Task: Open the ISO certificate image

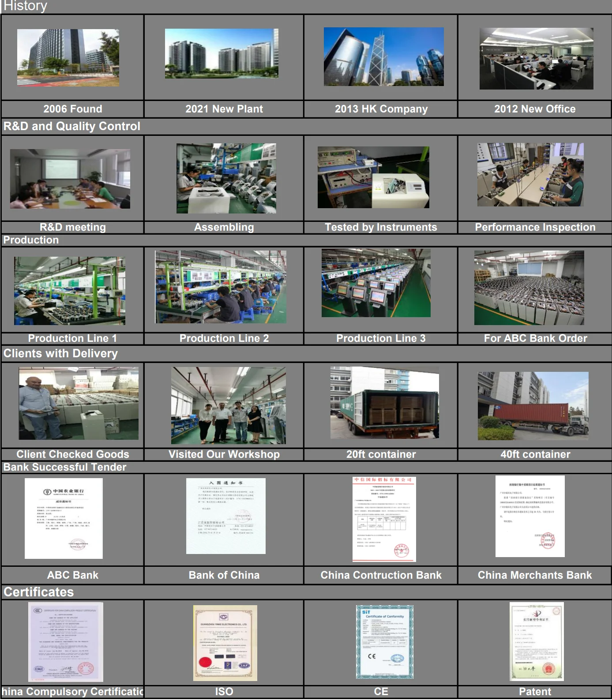Action: click(225, 643)
